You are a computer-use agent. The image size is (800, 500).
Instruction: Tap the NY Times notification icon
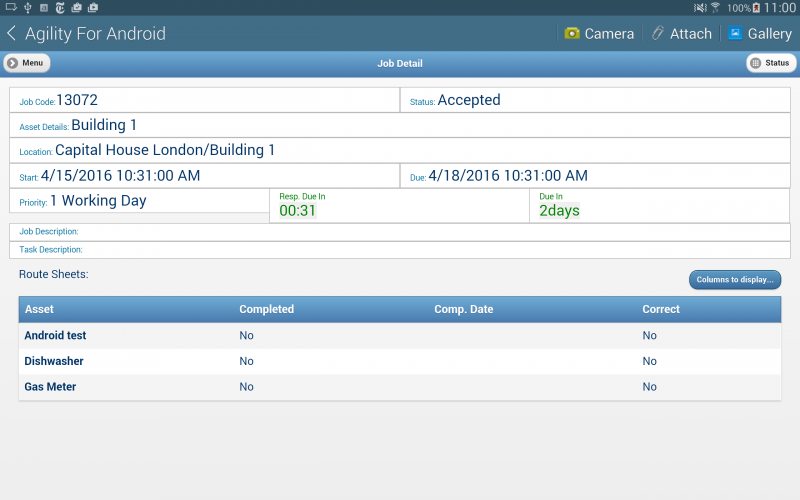click(60, 7)
